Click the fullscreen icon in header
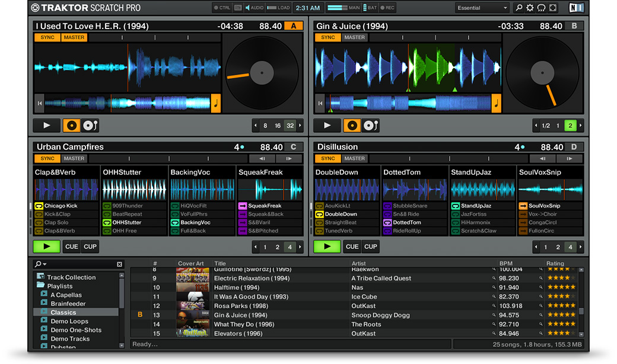This screenshot has width=617, height=364. [553, 8]
